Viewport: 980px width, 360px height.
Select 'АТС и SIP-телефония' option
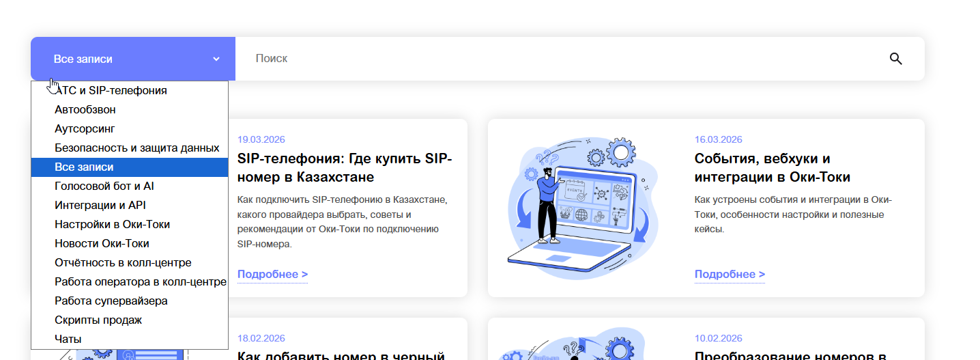[x=130, y=90]
